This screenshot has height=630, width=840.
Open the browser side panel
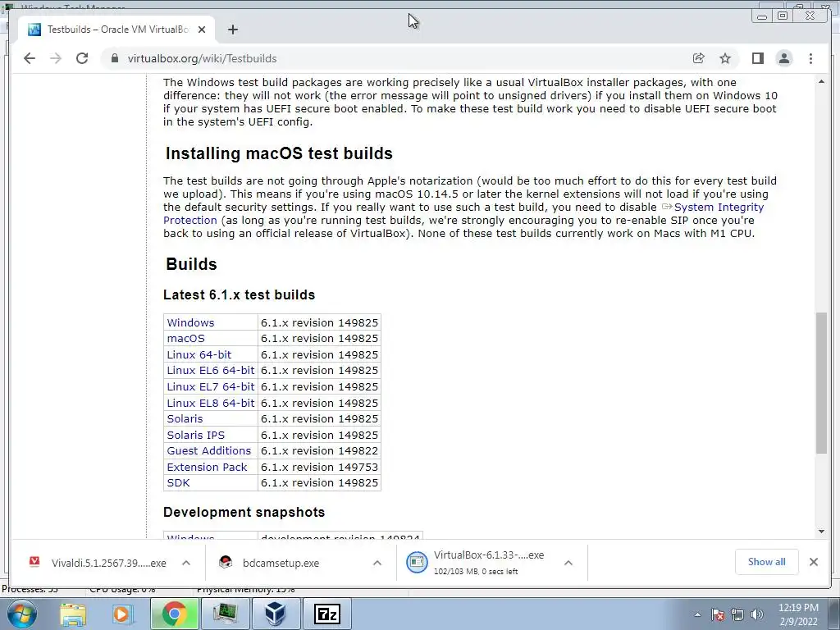tap(757, 58)
